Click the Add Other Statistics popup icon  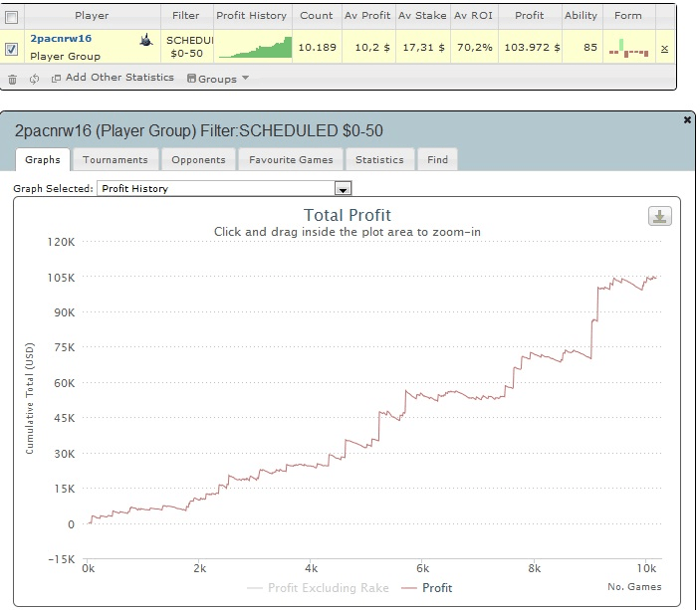56,79
